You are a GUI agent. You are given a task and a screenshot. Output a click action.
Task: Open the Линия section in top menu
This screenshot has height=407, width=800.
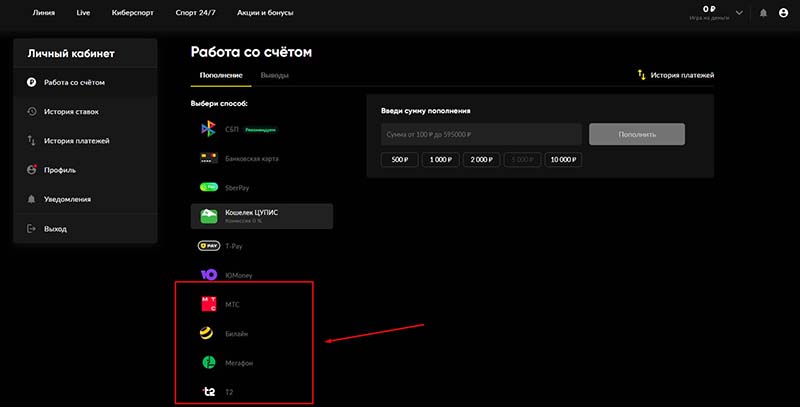(x=44, y=13)
